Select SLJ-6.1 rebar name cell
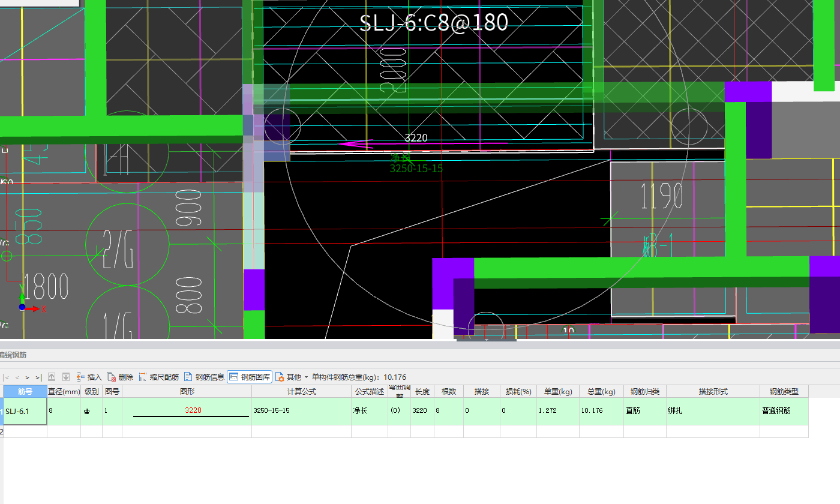The image size is (840, 504). (x=25, y=411)
